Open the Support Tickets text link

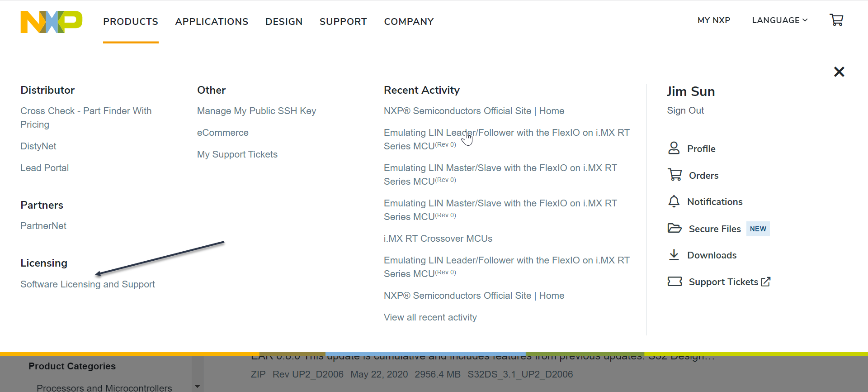(723, 282)
